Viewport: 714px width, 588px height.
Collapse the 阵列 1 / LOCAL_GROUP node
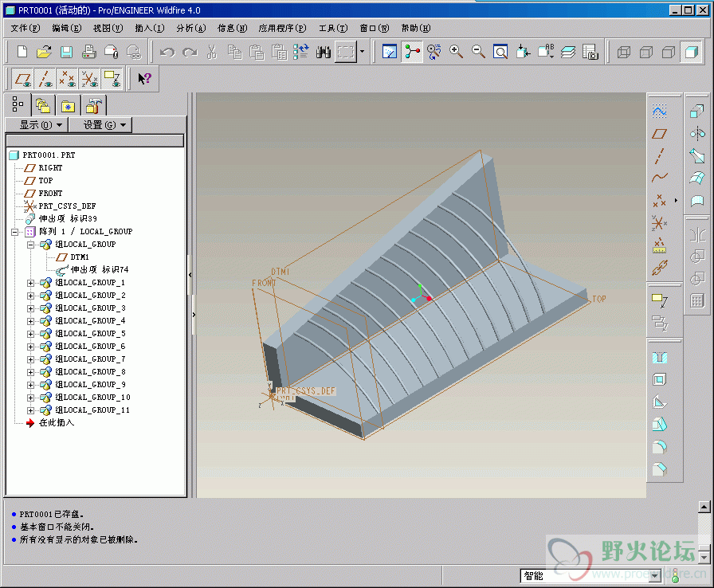(x=15, y=232)
